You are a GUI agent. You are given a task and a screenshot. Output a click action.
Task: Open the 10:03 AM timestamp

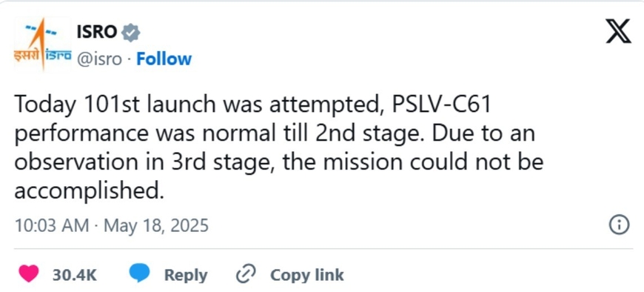[51, 226]
